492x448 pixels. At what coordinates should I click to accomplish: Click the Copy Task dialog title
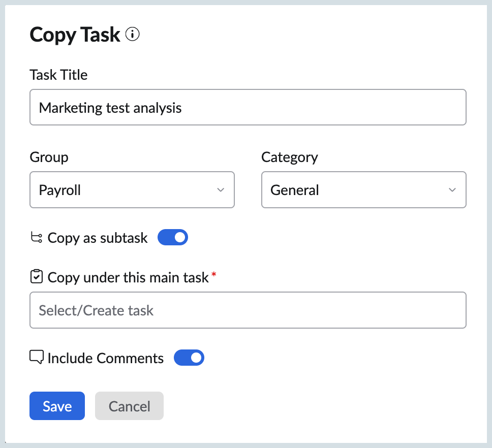coord(75,34)
